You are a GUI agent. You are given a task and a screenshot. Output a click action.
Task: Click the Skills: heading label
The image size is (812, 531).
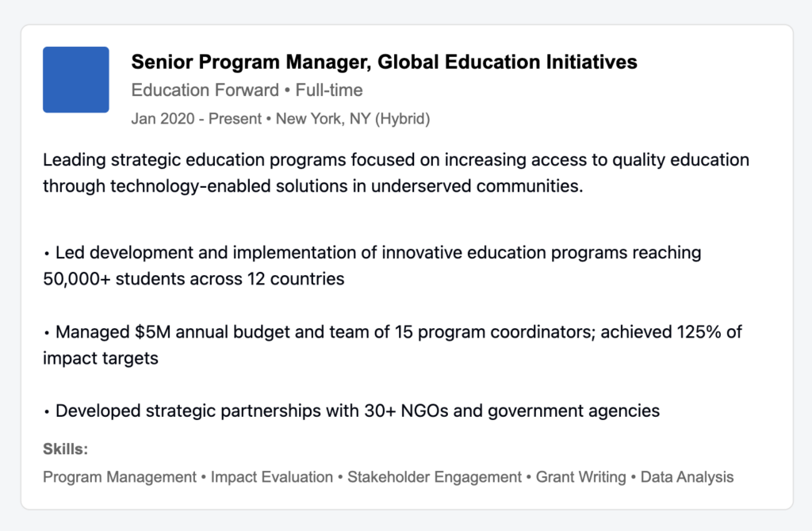65,449
